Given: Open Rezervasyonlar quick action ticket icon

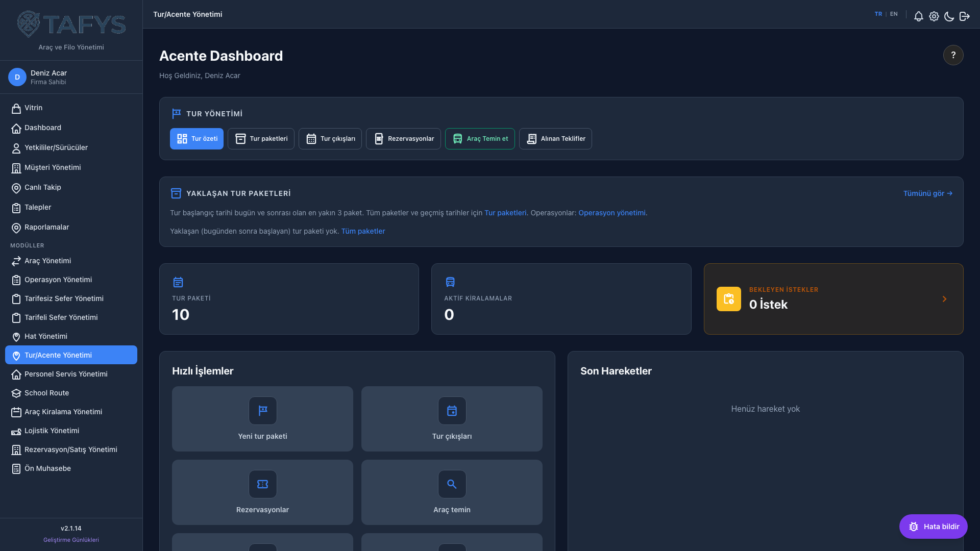Looking at the screenshot, I should (x=262, y=484).
